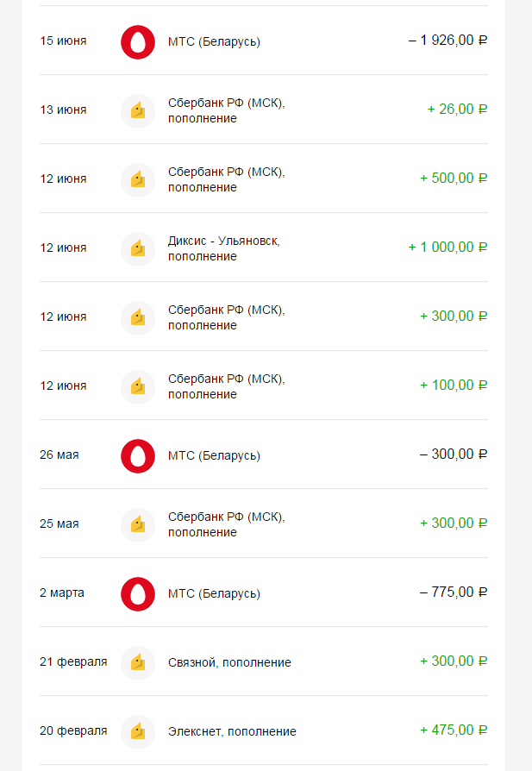Click the wallet icon for the Диксис - Ульяновск top-up
Viewport: 532px width, 771px height.
[x=137, y=248]
